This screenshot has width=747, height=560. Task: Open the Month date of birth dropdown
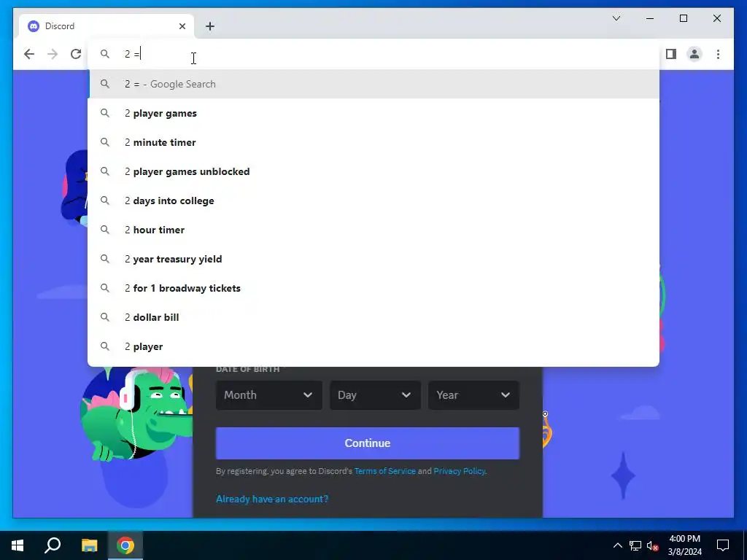(x=268, y=395)
